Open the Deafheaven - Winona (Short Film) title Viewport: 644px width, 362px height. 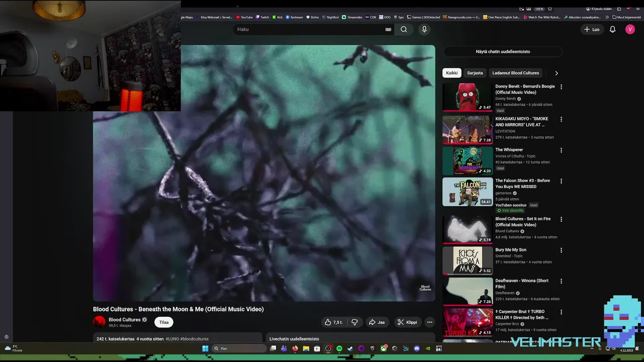pos(522,284)
